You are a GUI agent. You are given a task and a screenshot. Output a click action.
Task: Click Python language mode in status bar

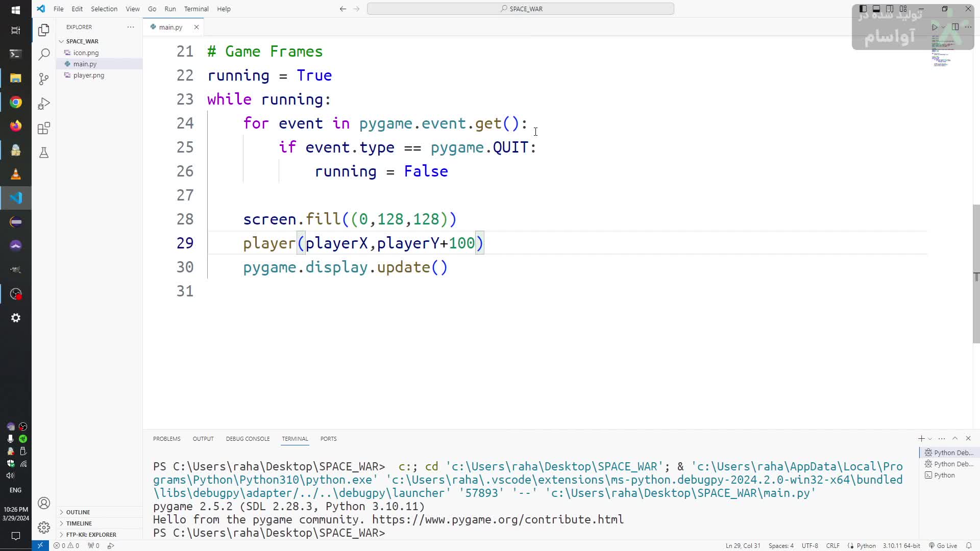click(866, 545)
